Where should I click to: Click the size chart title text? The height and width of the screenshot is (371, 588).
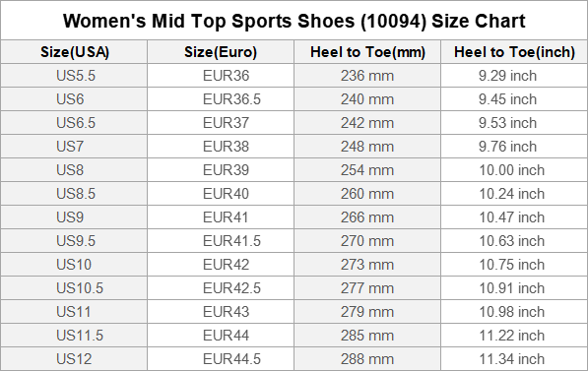point(294,21)
